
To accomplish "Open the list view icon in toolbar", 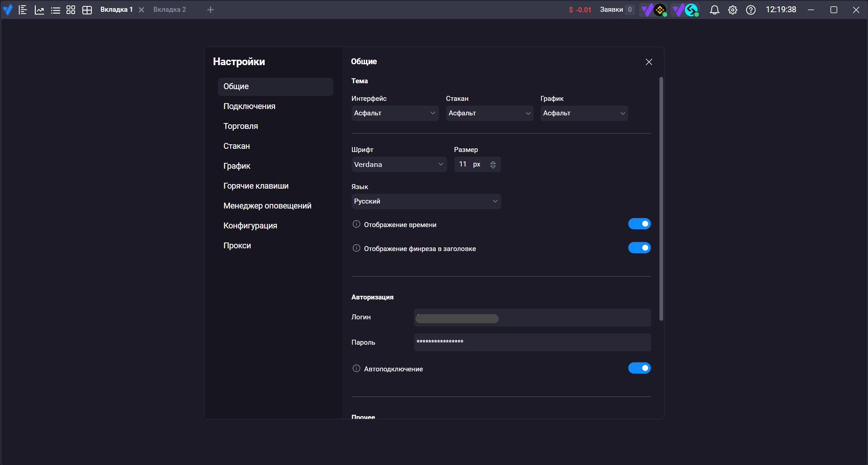I will click(56, 10).
